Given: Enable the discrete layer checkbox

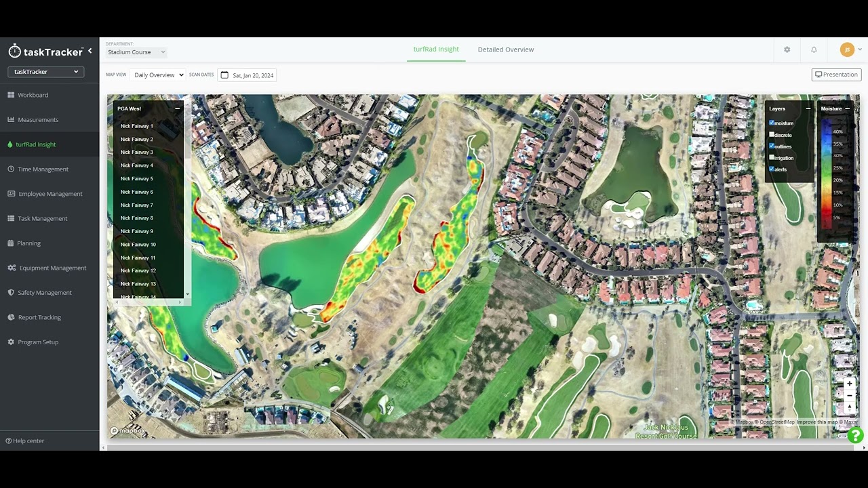Looking at the screenshot, I should click(x=772, y=134).
